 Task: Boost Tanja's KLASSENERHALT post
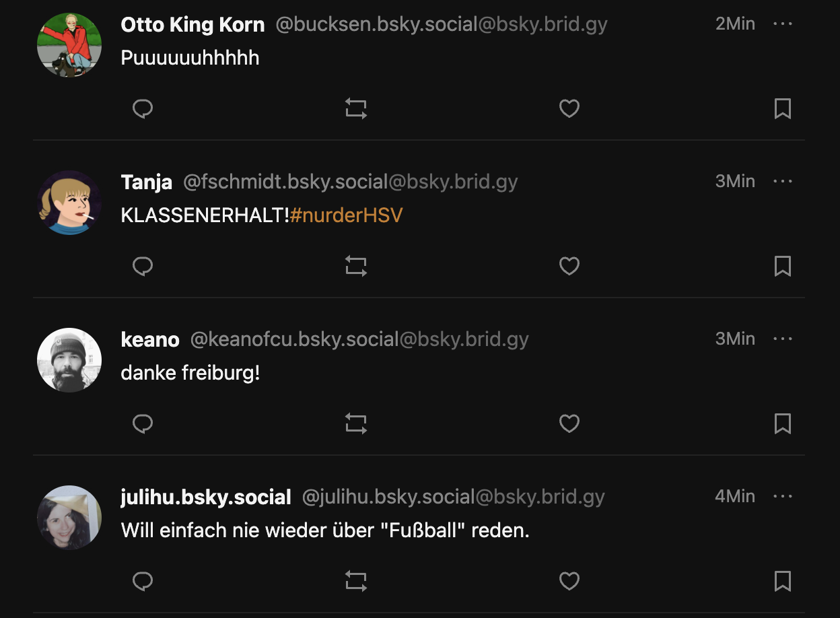(356, 266)
